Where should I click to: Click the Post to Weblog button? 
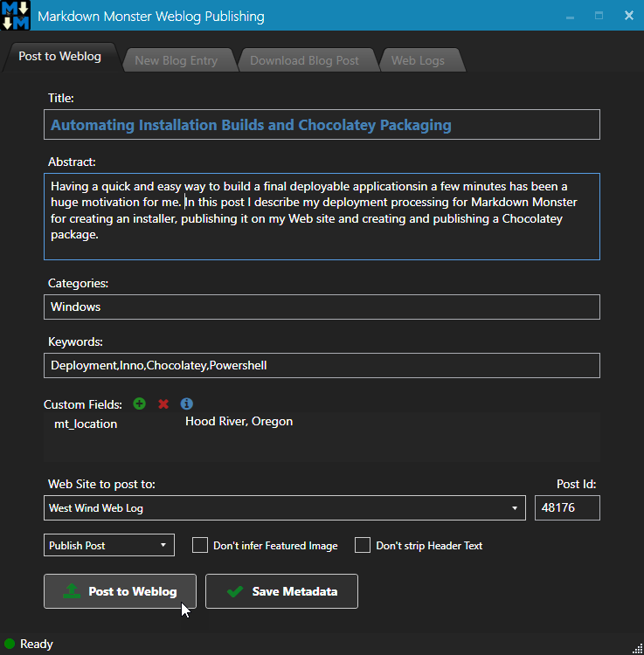120,591
